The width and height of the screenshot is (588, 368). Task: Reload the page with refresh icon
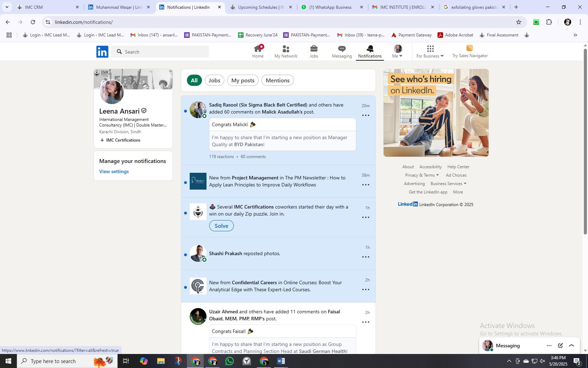point(33,22)
